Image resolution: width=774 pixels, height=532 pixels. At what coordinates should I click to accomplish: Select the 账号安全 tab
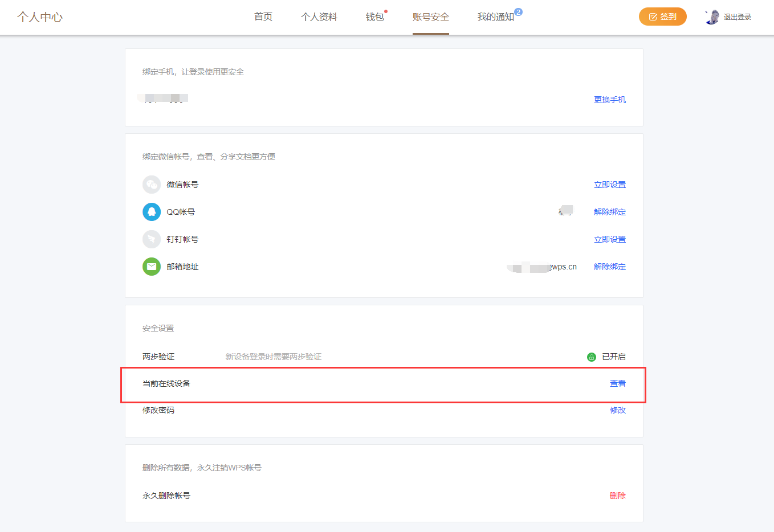431,17
